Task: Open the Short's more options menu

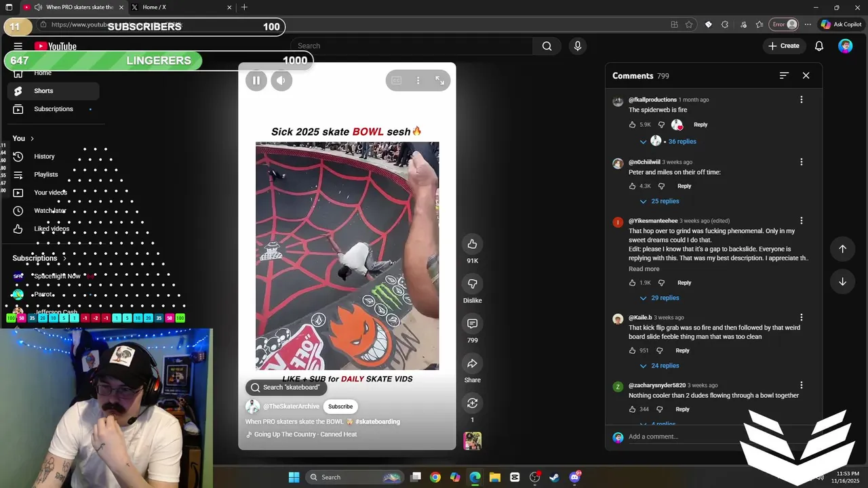Action: pyautogui.click(x=418, y=81)
